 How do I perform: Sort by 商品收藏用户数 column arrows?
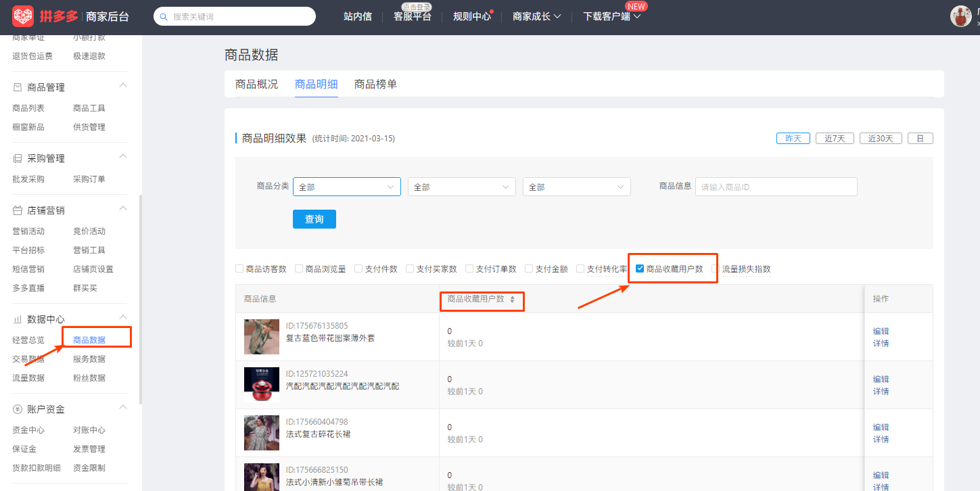click(513, 299)
